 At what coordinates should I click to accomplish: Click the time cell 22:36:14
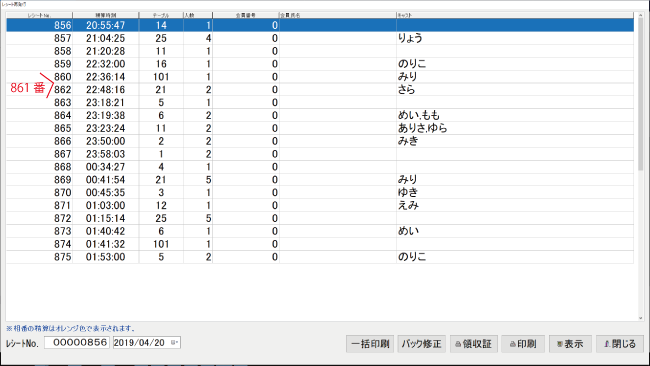105,77
